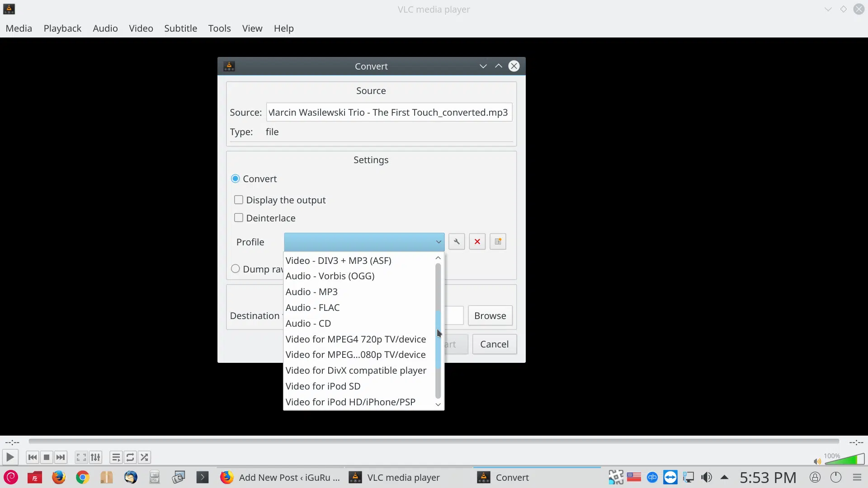Cancel the Convert dialog

click(x=494, y=344)
